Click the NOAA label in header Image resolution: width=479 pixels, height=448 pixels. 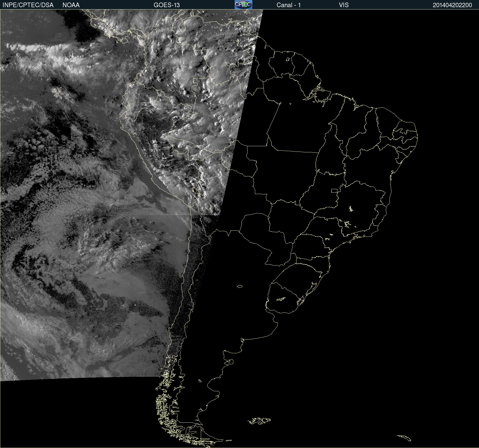point(71,5)
